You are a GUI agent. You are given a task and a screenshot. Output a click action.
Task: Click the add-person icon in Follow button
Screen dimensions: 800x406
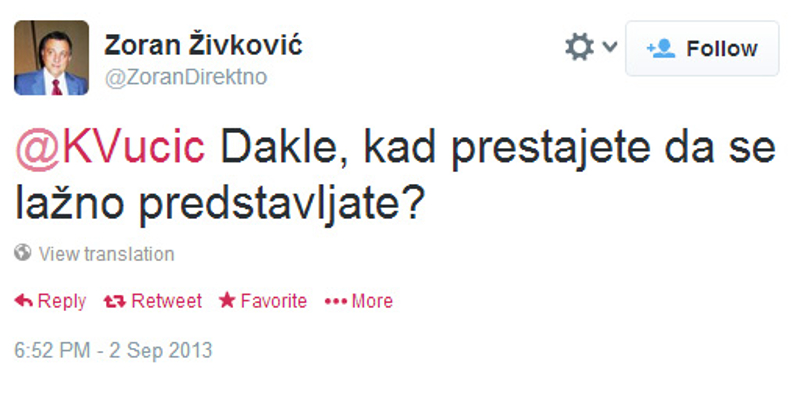661,49
